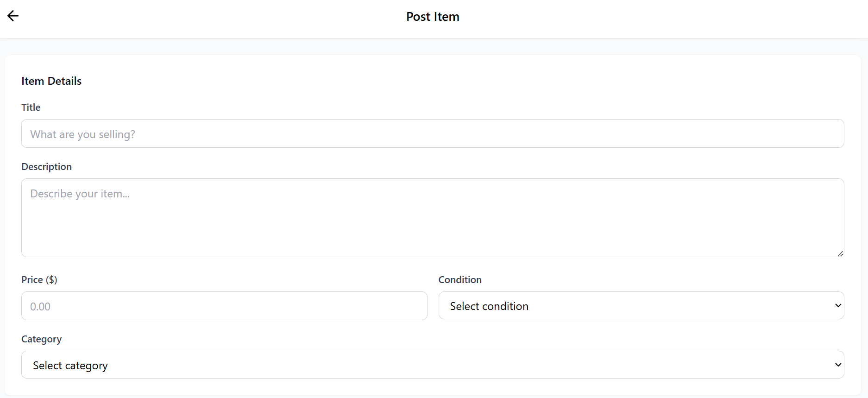Focus the Description text area

point(433,218)
